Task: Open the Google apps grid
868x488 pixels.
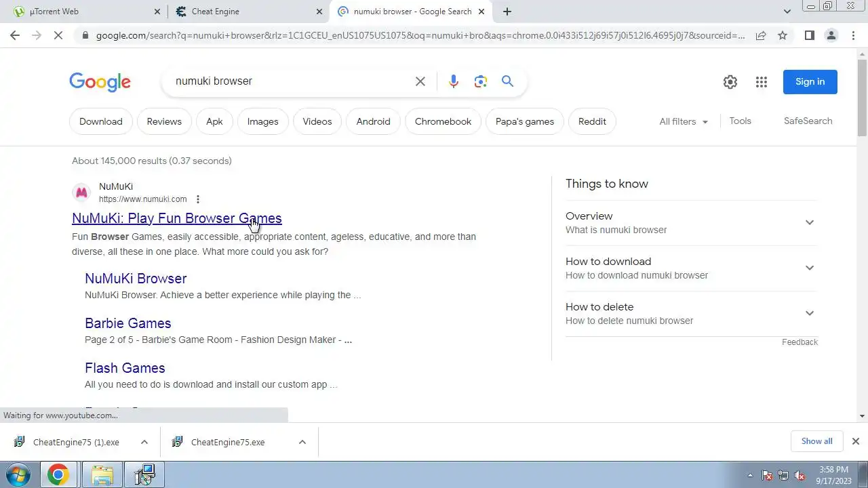Action: [762, 82]
